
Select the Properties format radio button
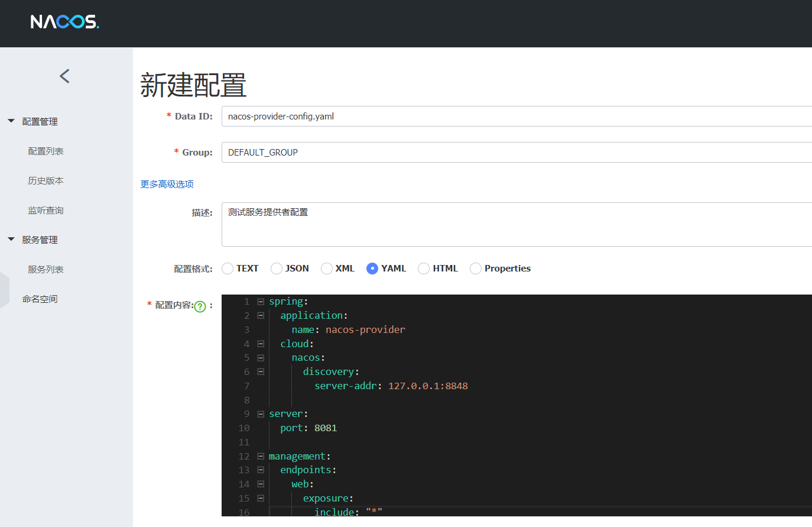click(x=476, y=269)
